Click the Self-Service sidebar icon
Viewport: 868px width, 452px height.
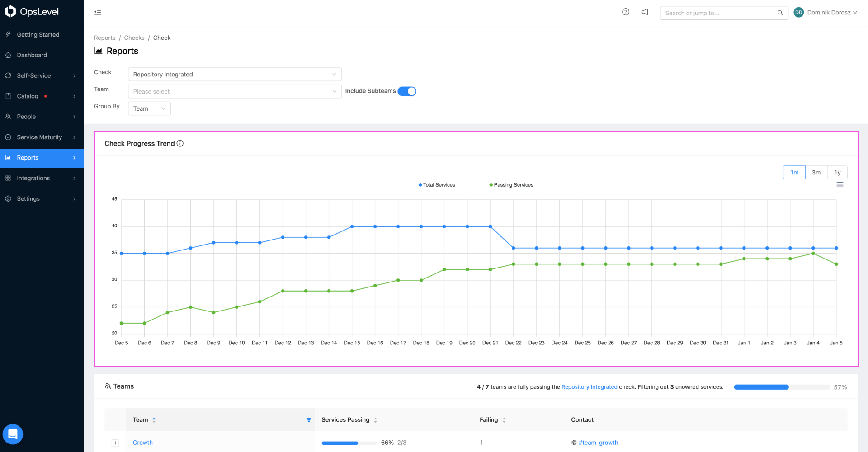click(8, 75)
